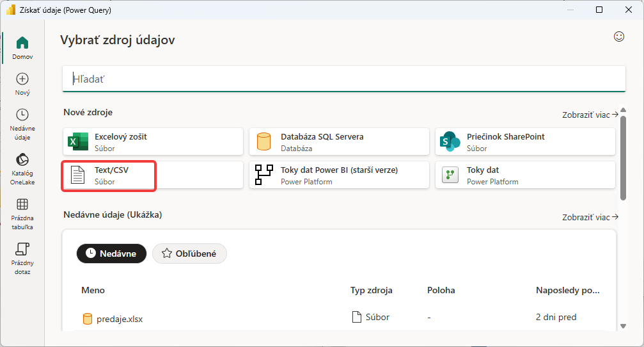Image resolution: width=644 pixels, height=347 pixels.
Task: Click the '2 dni pred' cell
Action: pos(556,317)
